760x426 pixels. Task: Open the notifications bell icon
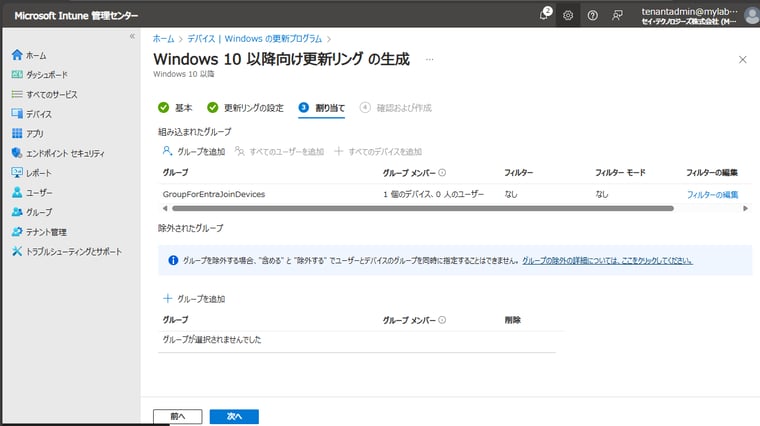tap(544, 15)
